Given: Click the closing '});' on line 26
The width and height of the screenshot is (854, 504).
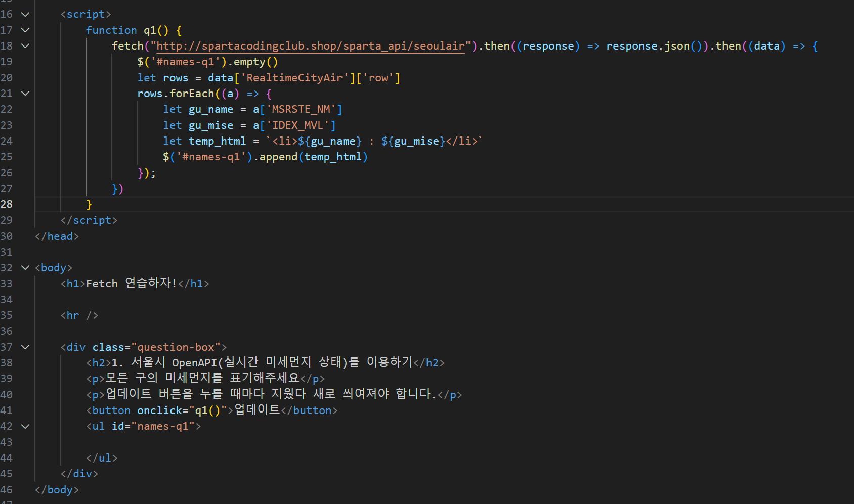Looking at the screenshot, I should pos(147,173).
